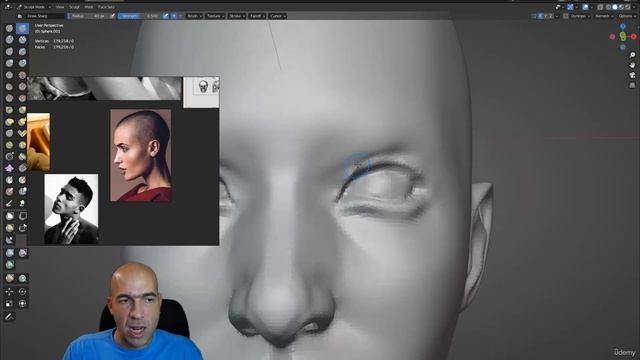Click the red X axis gizmo ball
The width and height of the screenshot is (640, 360).
pyautogui.click(x=634, y=37)
